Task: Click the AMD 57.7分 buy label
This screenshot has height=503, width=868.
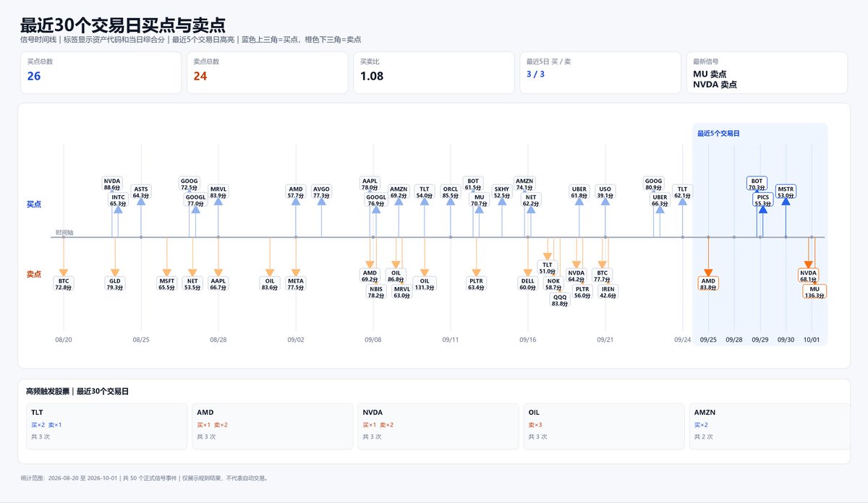Action: [x=296, y=192]
